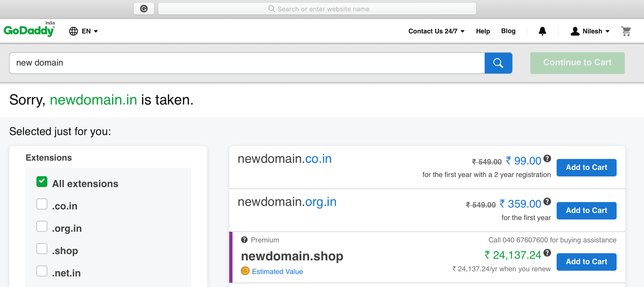Check the .org.in extension checkbox
Screen dimensions: 644x287
point(42,226)
